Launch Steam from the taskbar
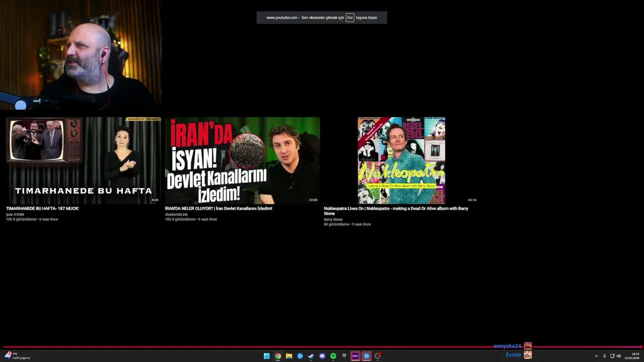 coord(311,356)
